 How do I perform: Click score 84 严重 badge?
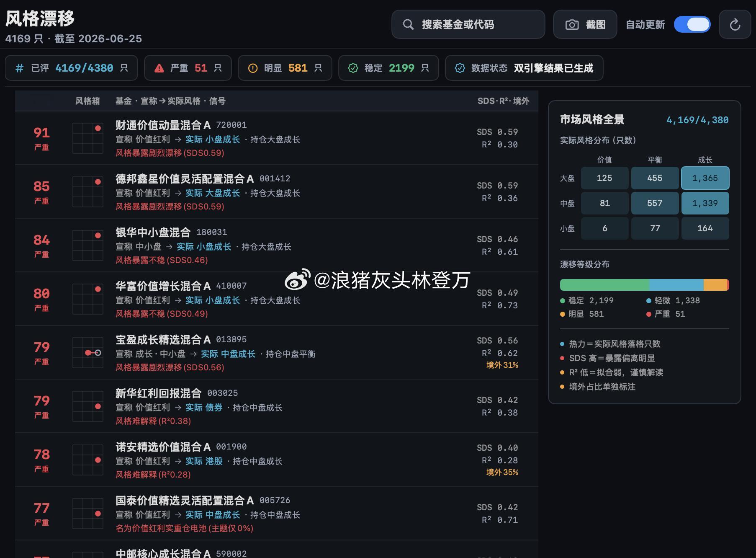(x=41, y=245)
